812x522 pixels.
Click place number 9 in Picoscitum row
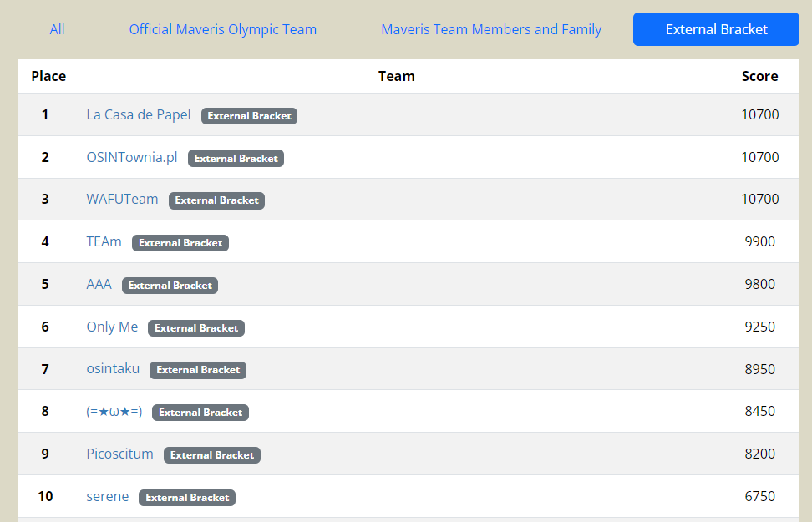45,454
